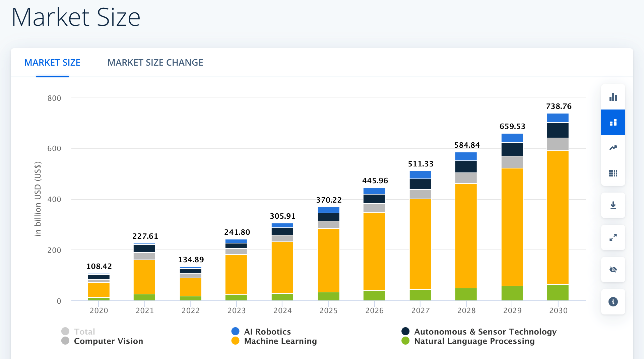Open the MARKET SIZE tab
Image resolution: width=644 pixels, height=359 pixels.
(x=52, y=63)
